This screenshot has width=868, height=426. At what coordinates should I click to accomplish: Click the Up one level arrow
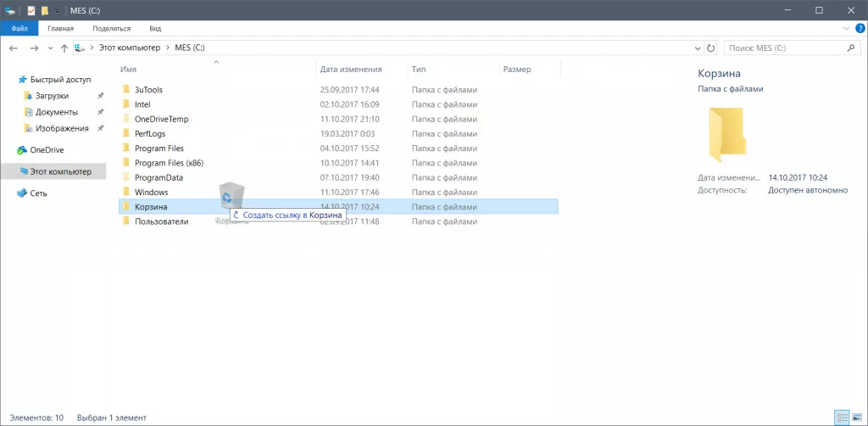64,48
